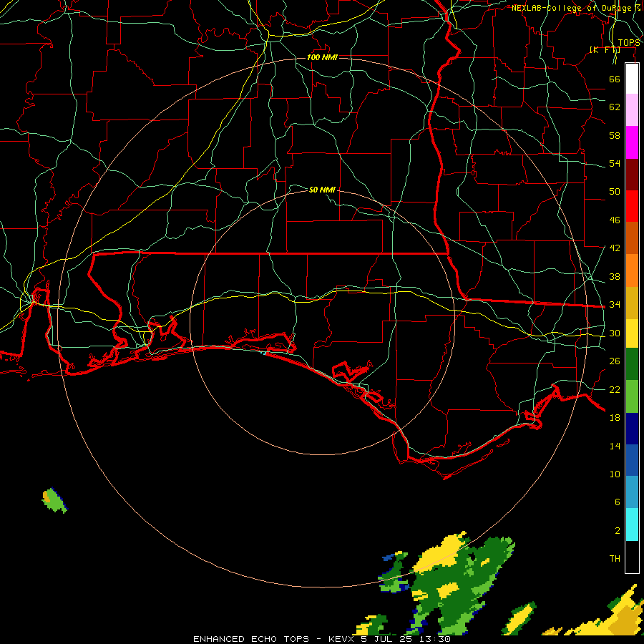
Task: Click the small isolated green echo offshore west
Action: 54,501
